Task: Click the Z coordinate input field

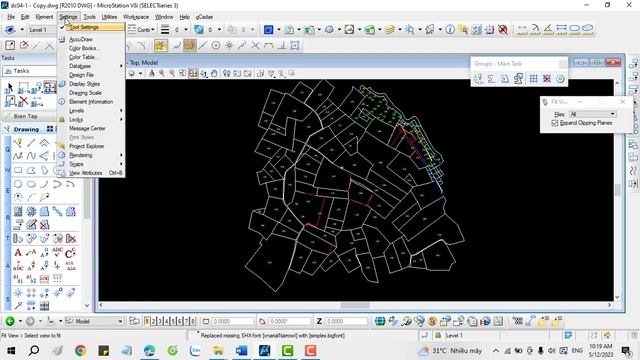Action: (346, 321)
